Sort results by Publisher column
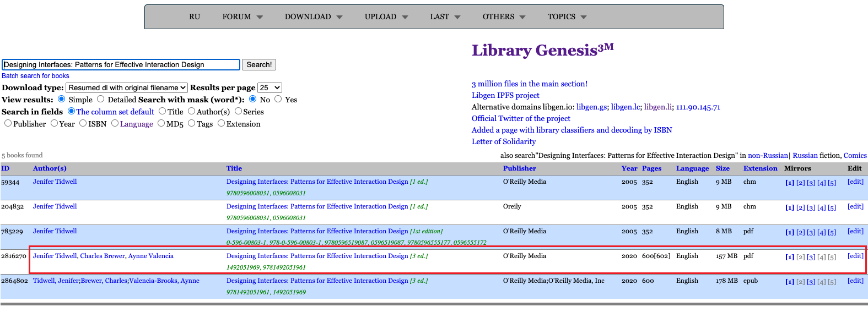This screenshot has width=868, height=312. (x=520, y=168)
